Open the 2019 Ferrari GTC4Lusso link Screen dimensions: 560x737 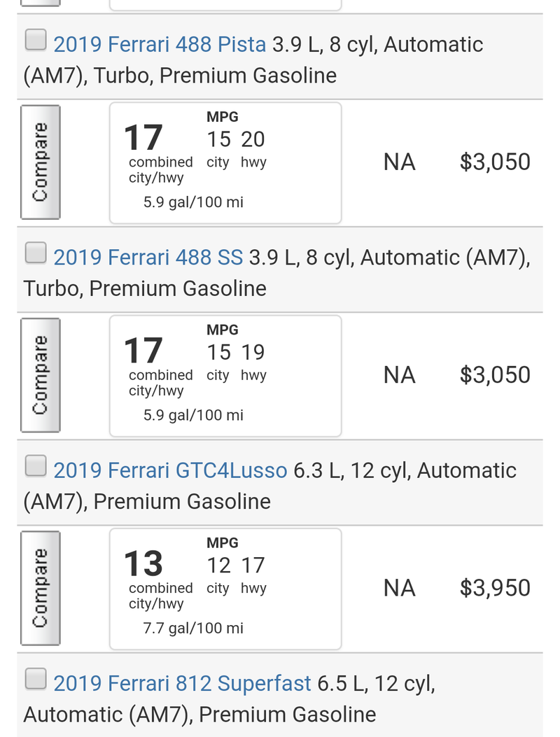coord(170,470)
